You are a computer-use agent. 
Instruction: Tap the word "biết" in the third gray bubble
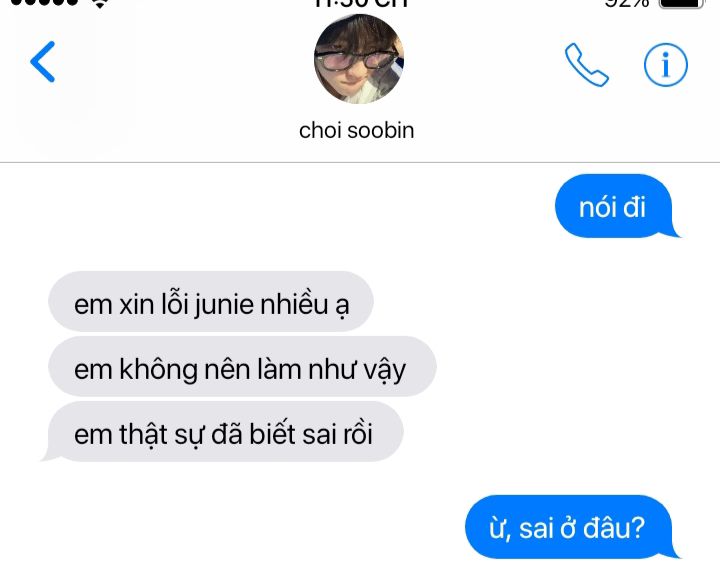point(272,434)
